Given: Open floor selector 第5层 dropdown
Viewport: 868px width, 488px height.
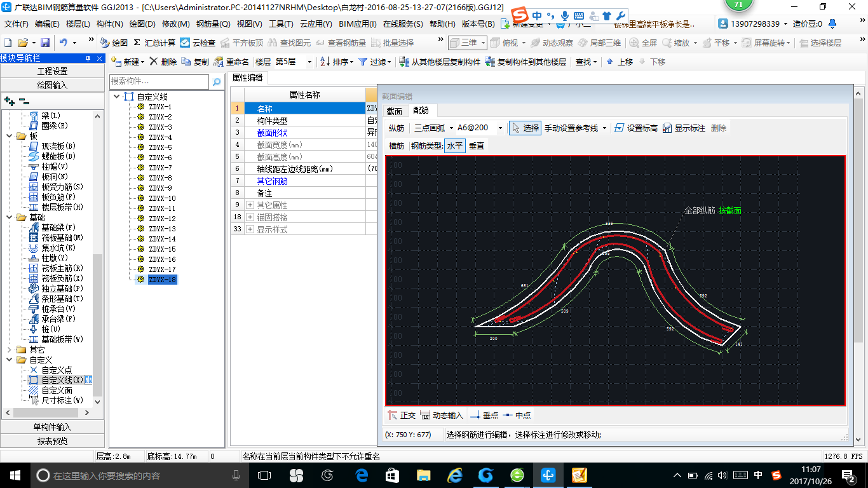Looking at the screenshot, I should click(309, 62).
